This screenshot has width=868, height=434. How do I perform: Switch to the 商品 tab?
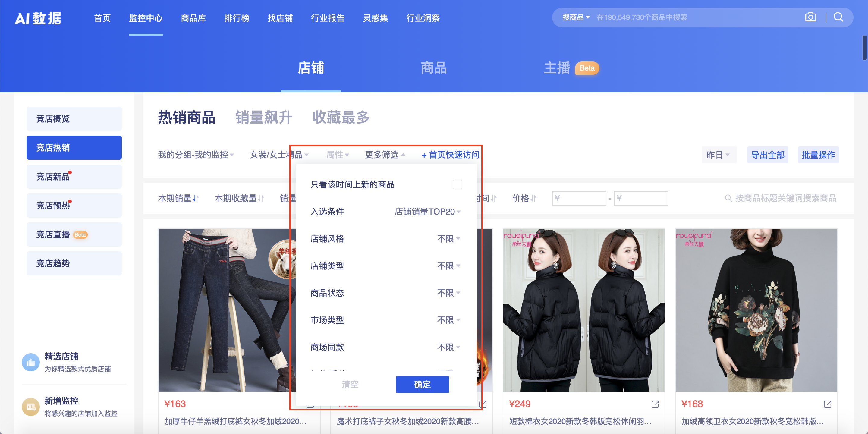pyautogui.click(x=433, y=68)
